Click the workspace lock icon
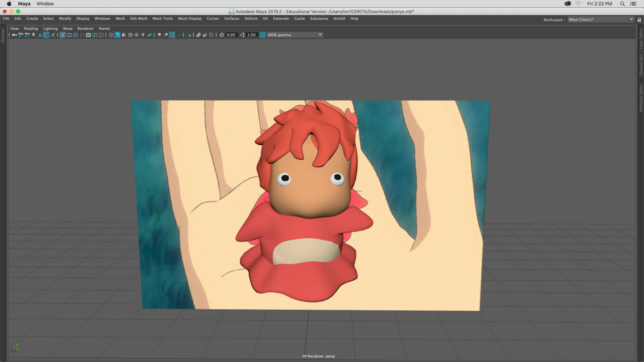This screenshot has height=362, width=644. pos(639,19)
